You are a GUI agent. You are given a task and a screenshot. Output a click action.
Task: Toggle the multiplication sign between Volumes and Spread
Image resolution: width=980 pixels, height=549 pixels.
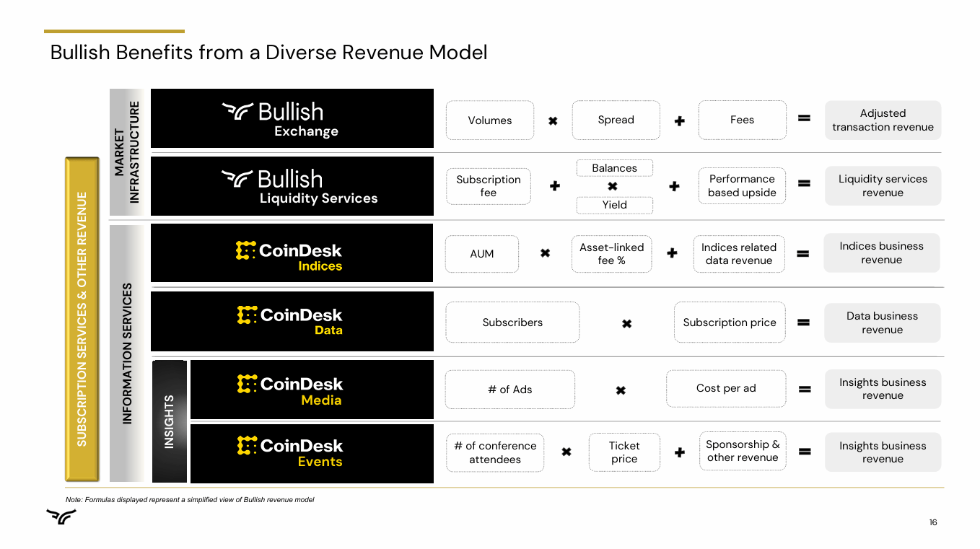pyautogui.click(x=553, y=120)
